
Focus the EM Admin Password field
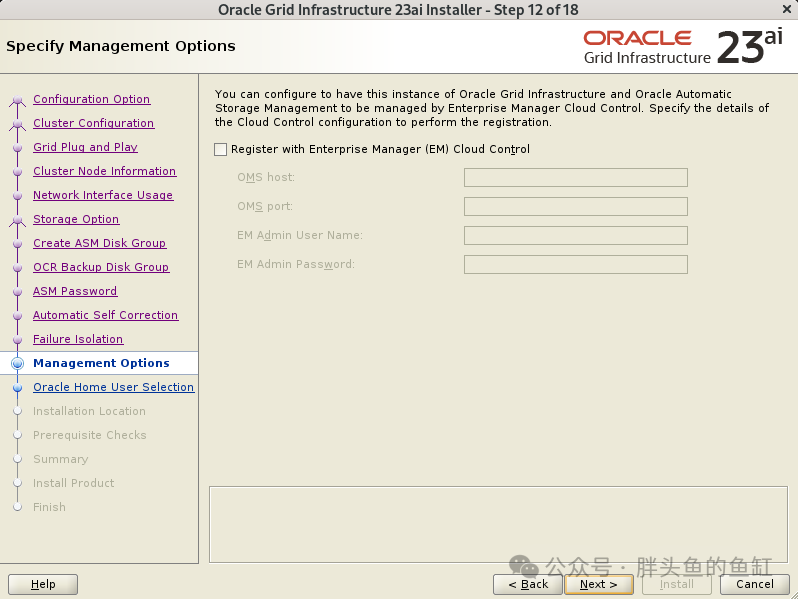click(x=576, y=265)
